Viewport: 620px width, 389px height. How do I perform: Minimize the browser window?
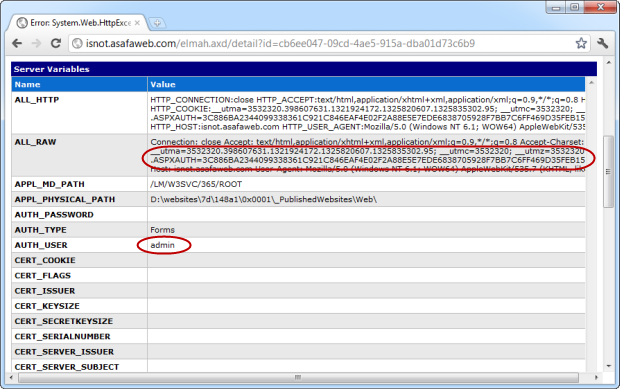(556, 8)
